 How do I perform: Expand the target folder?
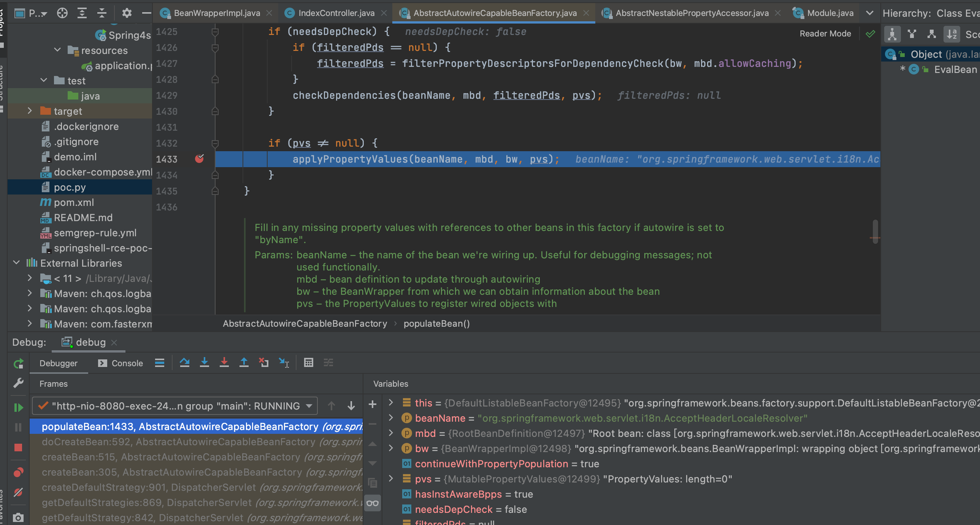tap(30, 111)
